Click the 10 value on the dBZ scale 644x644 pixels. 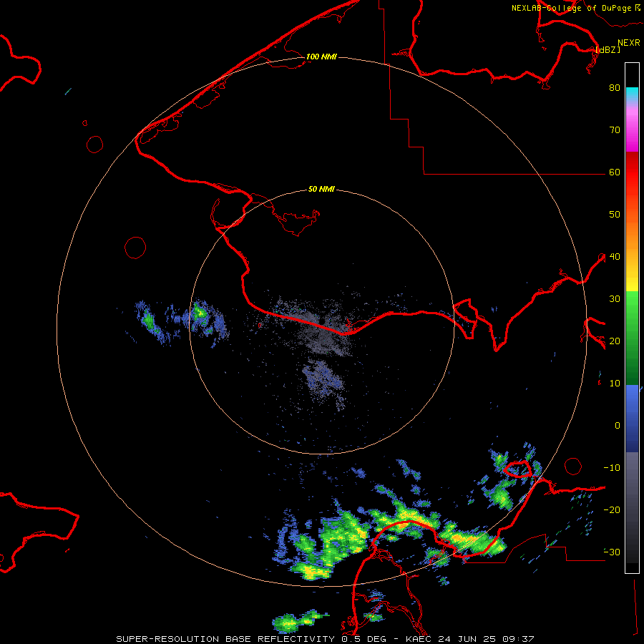click(615, 384)
